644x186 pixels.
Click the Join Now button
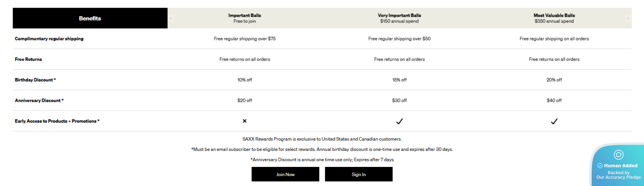[286, 174]
